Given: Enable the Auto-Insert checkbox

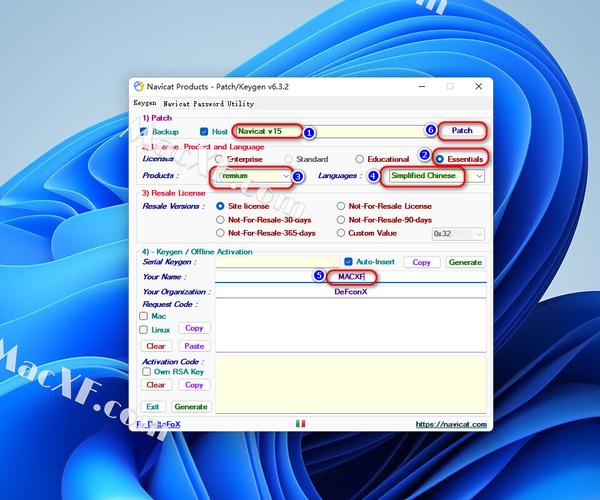Looking at the screenshot, I should 348,262.
